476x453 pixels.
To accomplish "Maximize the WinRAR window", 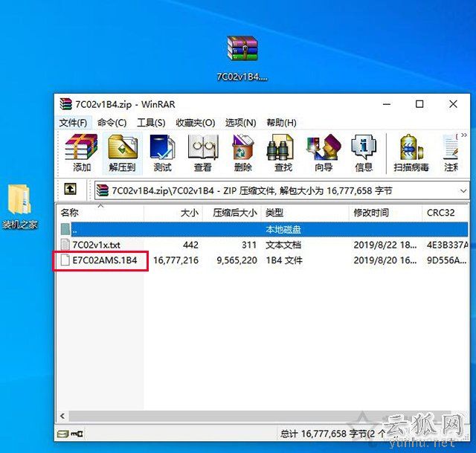I will point(419,104).
